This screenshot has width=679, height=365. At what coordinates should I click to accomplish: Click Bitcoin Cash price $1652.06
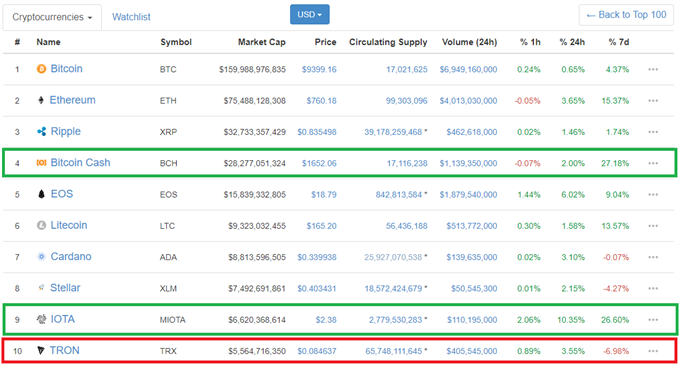coord(319,163)
